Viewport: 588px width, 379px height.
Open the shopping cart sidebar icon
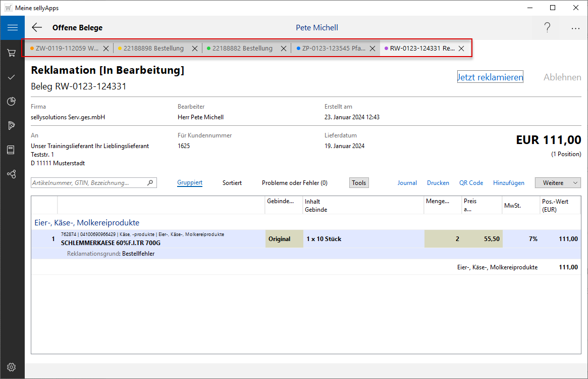point(12,53)
